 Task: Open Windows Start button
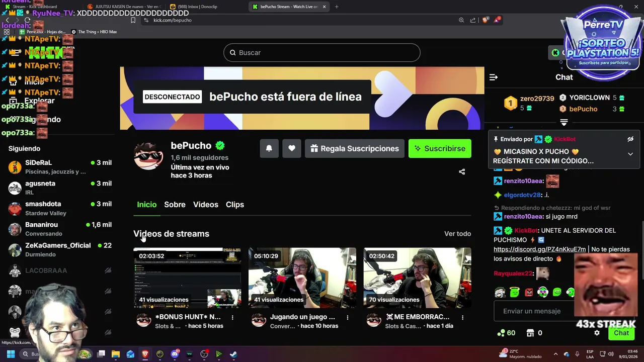[x=11, y=354]
